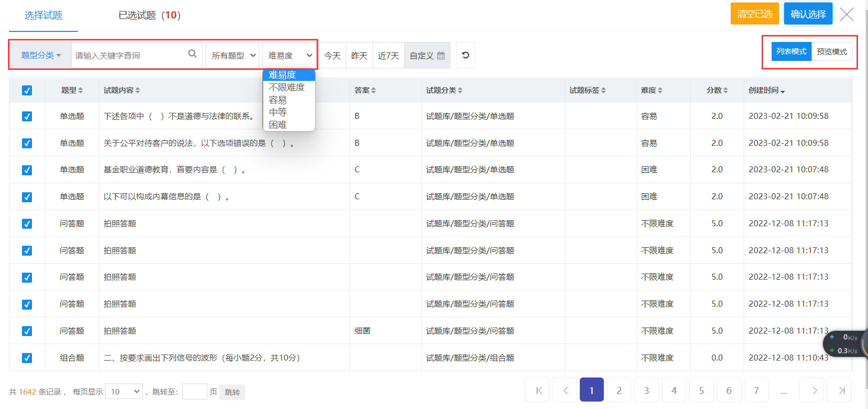The height and width of the screenshot is (409, 868).
Task: Click the search magnifier icon
Action: pyautogui.click(x=192, y=54)
